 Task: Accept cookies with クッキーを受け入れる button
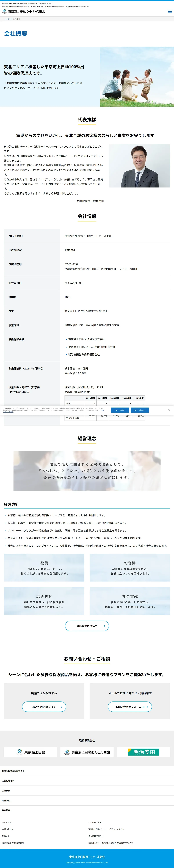tap(139, 410)
